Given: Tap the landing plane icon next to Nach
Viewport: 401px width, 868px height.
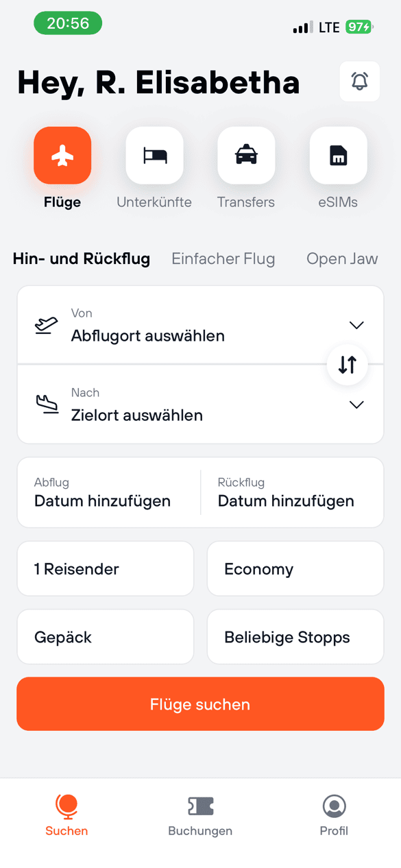Looking at the screenshot, I should tap(46, 406).
